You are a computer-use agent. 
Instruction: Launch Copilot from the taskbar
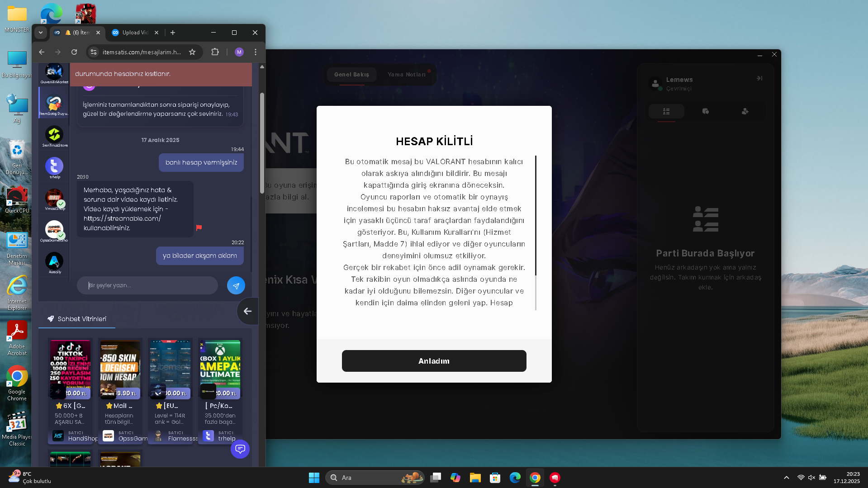point(455,478)
